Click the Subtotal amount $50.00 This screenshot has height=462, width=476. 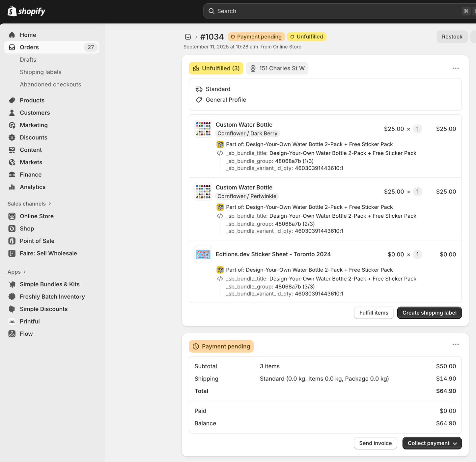pos(446,366)
